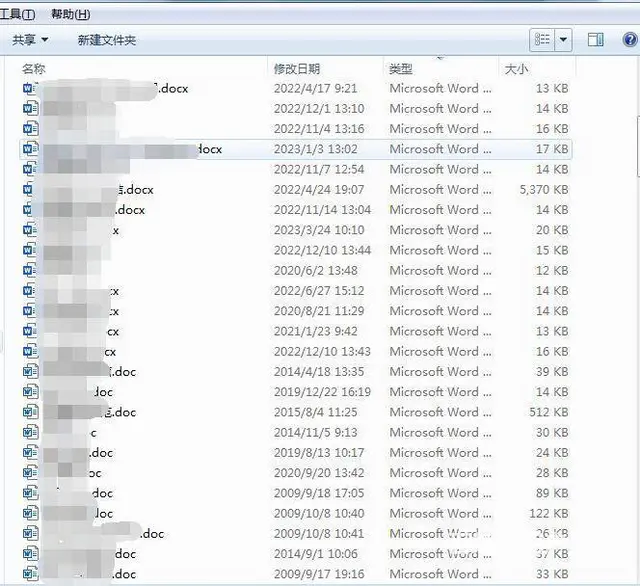Select Word file icon dated 2014/11/5 9:13

tap(30, 432)
